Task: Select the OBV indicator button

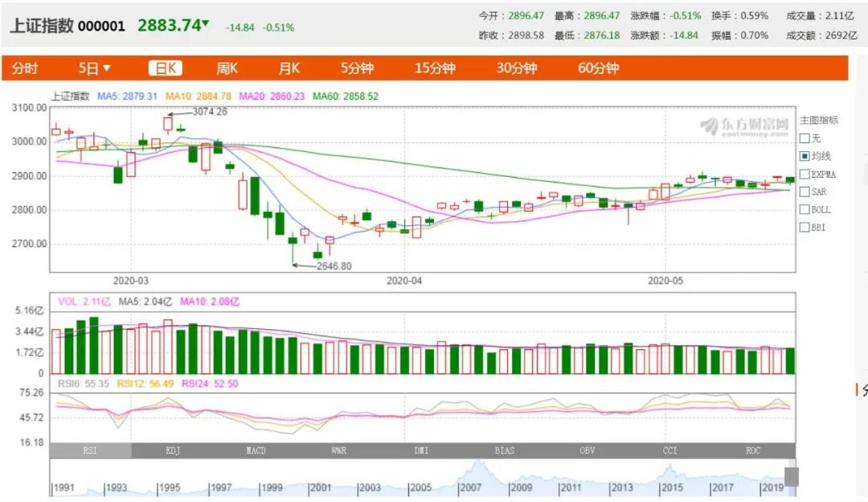Action: coord(588,451)
